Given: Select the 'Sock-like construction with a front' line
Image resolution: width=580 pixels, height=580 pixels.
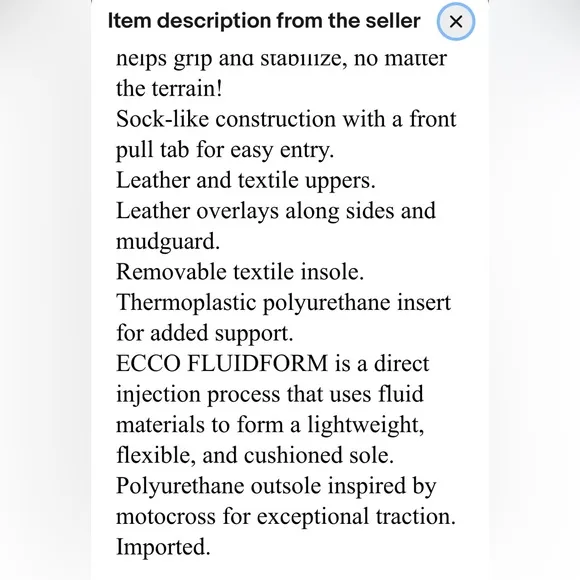Looking at the screenshot, I should tap(286, 119).
